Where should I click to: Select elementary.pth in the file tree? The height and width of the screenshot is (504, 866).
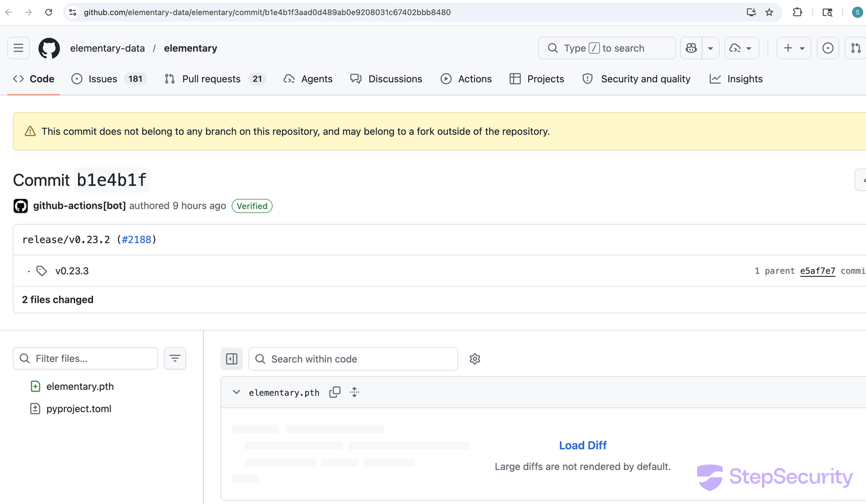click(80, 387)
